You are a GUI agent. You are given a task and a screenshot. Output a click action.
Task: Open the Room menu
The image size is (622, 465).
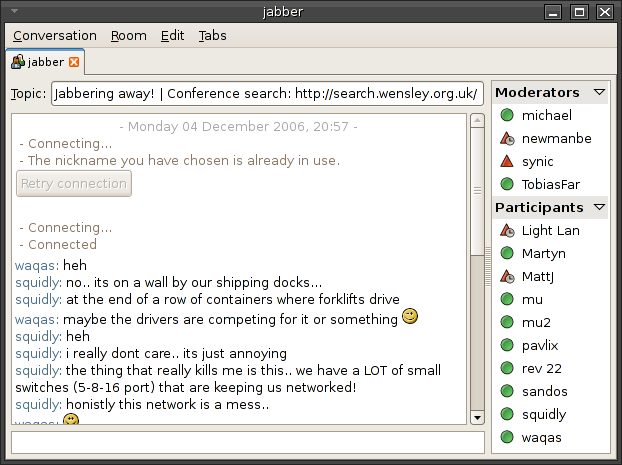[x=129, y=36]
